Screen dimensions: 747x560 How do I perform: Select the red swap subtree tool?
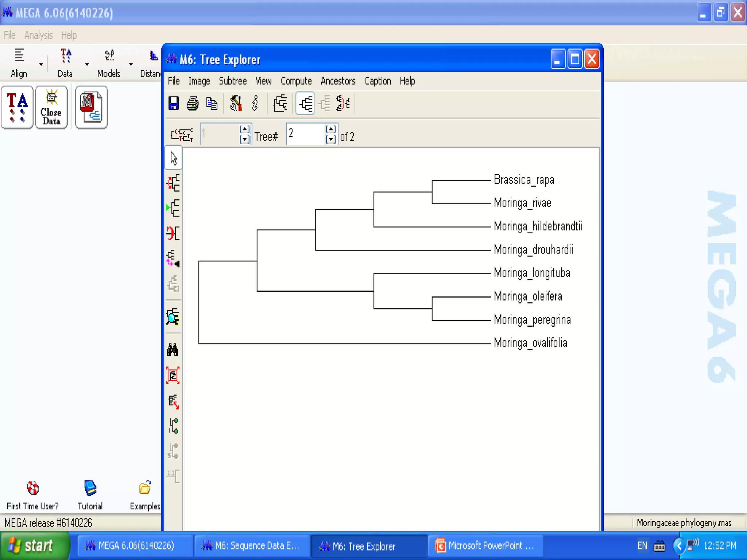tap(174, 233)
